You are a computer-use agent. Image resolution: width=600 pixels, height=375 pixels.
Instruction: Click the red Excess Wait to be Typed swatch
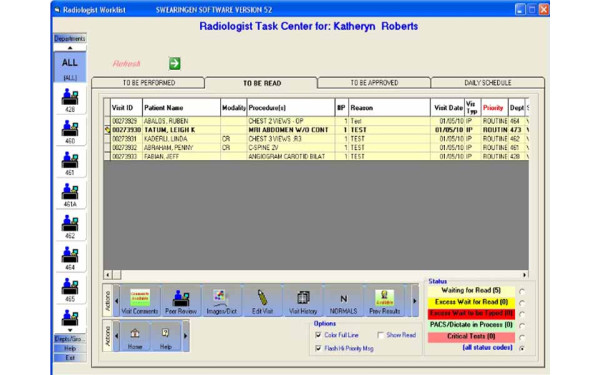coord(471,314)
